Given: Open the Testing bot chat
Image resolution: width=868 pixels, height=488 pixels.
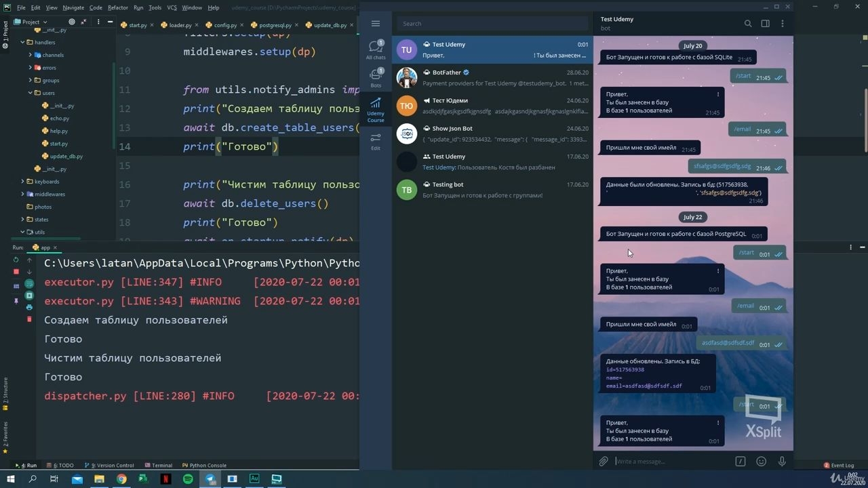Looking at the screenshot, I should (492, 190).
